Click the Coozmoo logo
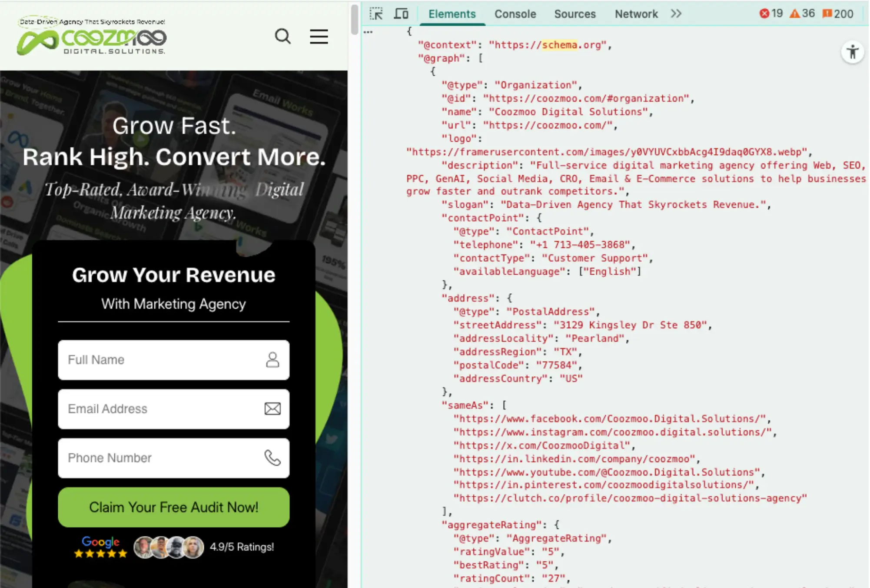 (92, 37)
